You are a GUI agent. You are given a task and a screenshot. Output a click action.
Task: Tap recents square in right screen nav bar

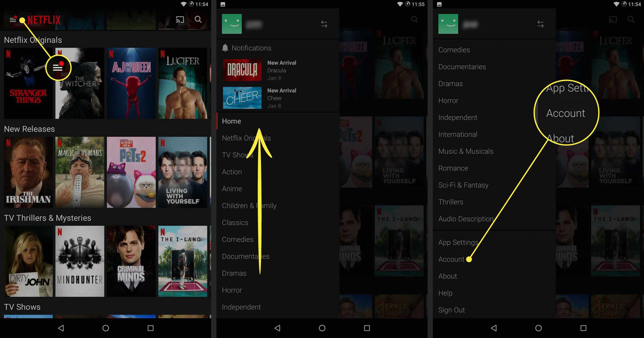(x=583, y=328)
